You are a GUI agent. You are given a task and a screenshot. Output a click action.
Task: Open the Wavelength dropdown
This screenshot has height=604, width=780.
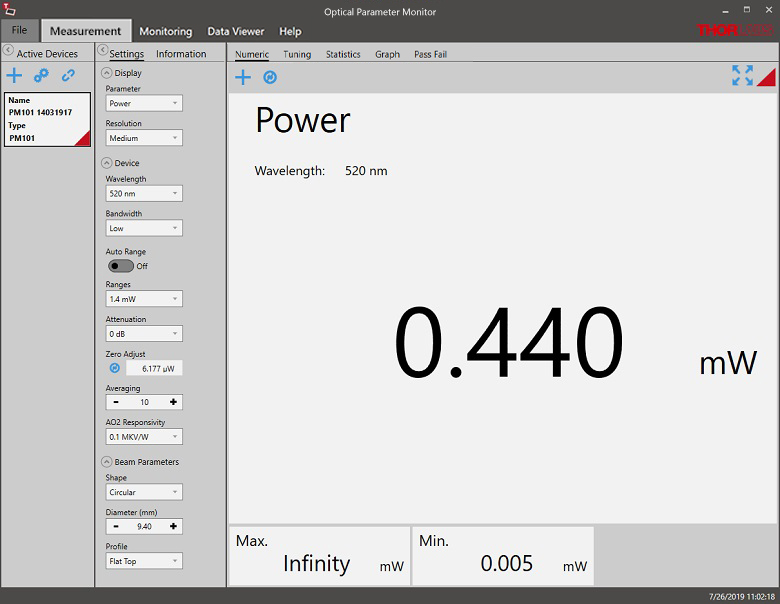pyautogui.click(x=144, y=193)
